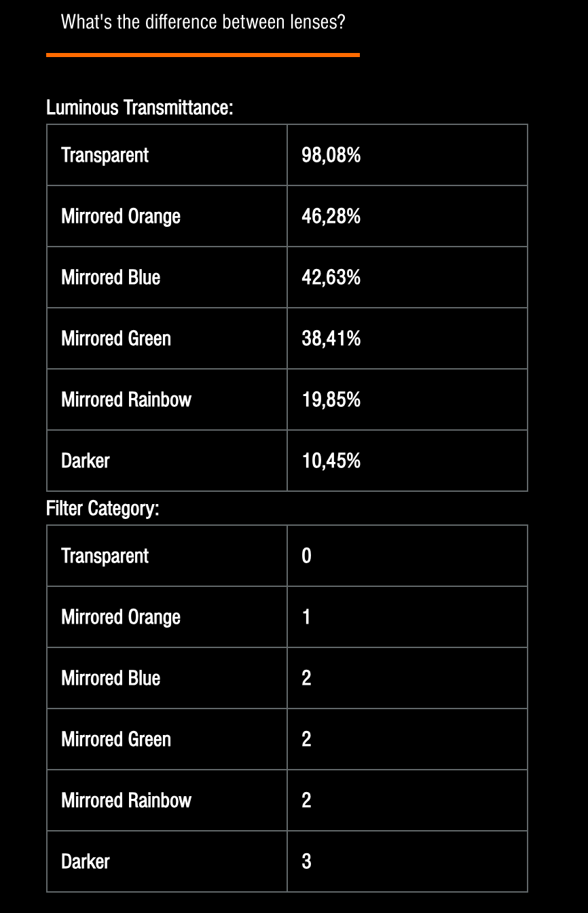Select Mirrored Orange in the Filter Category table

tap(121, 617)
